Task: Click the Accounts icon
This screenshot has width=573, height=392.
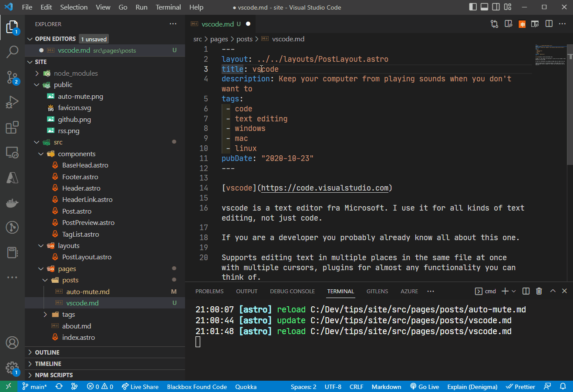Action: tap(12, 342)
